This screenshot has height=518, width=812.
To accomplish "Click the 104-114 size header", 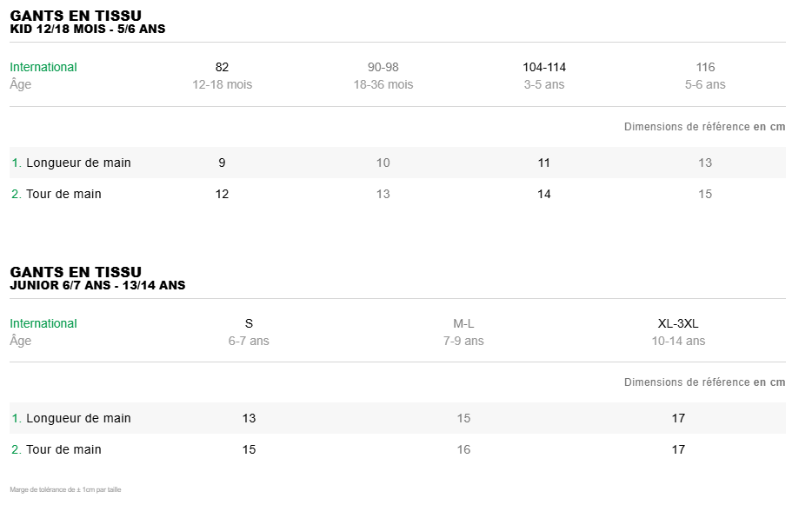I will [x=544, y=67].
